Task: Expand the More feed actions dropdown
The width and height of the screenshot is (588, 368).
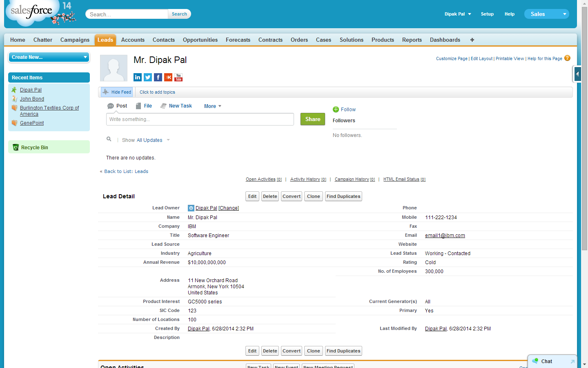Action: [213, 106]
